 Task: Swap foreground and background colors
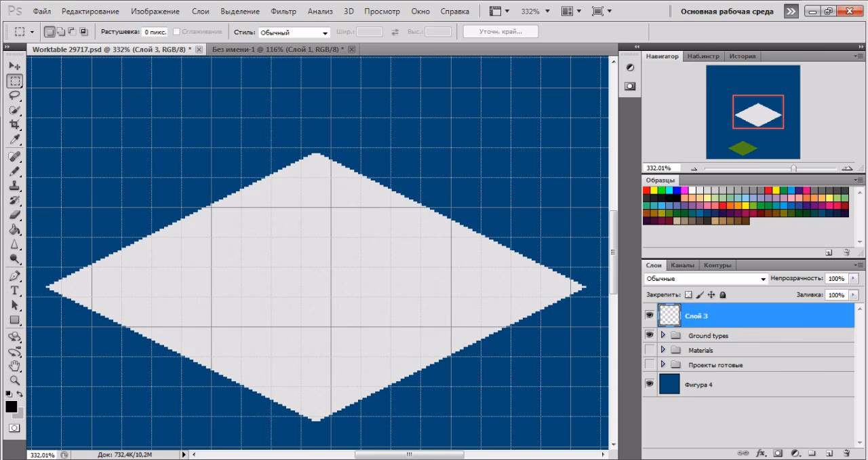click(x=20, y=394)
